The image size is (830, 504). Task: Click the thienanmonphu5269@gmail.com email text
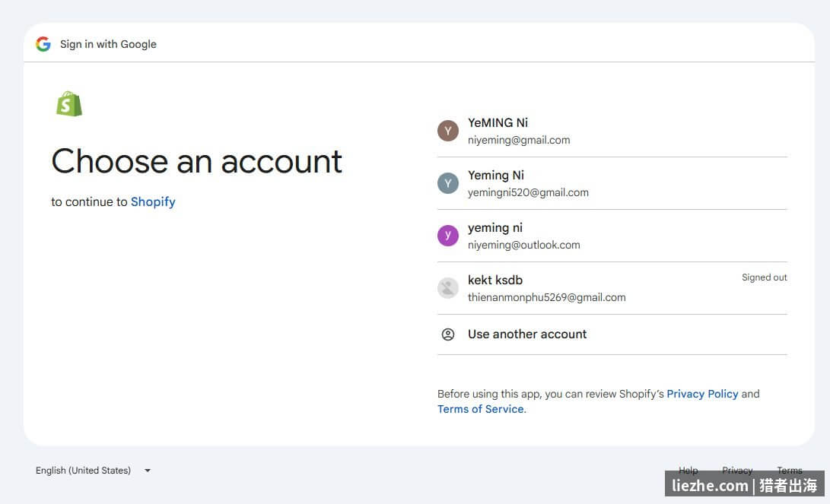546,297
